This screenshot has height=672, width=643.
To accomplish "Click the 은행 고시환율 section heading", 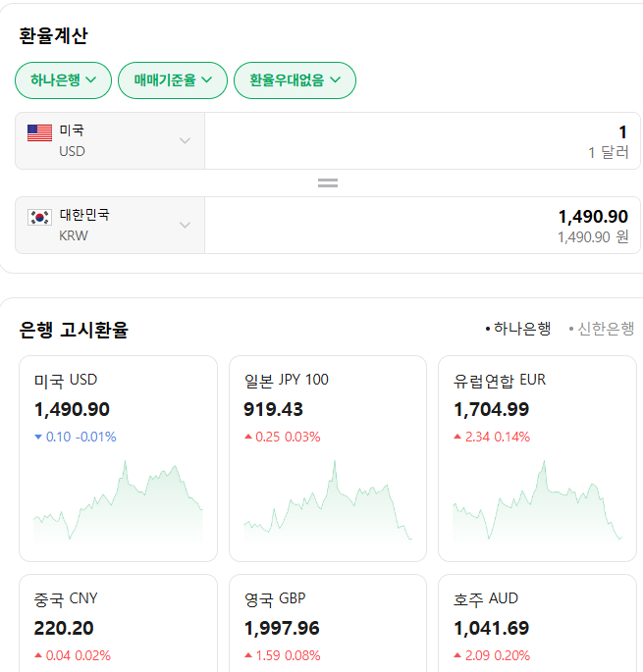I will pyautogui.click(x=74, y=330).
